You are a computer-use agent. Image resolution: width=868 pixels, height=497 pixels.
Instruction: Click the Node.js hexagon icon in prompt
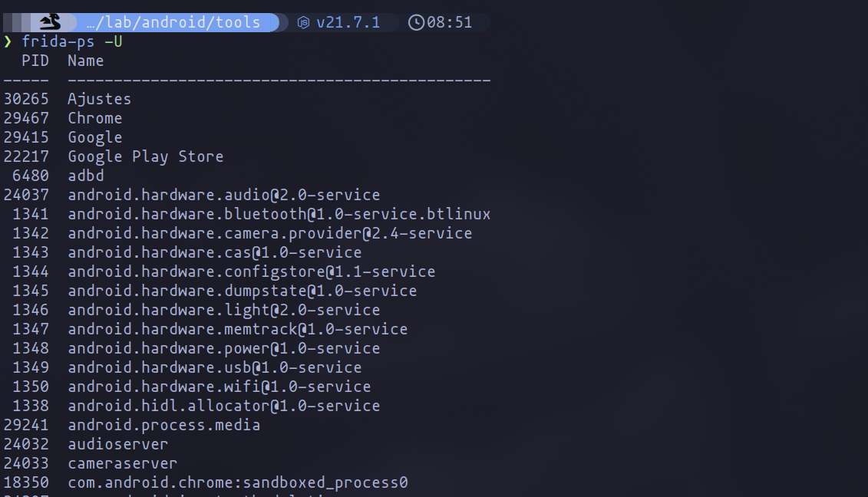point(304,22)
